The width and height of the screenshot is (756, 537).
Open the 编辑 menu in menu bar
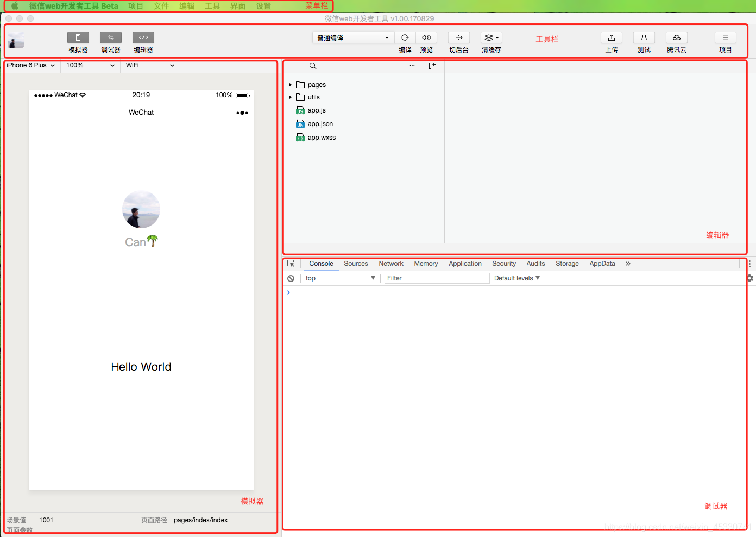coord(187,6)
